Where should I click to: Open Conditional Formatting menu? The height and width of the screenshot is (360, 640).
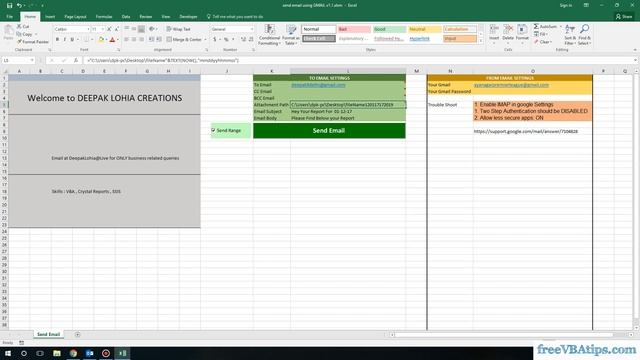tap(269, 35)
